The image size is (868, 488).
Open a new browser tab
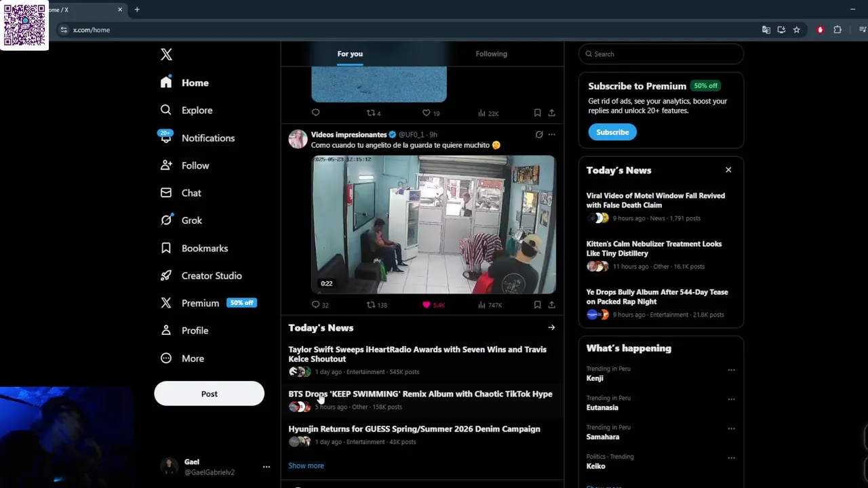click(137, 9)
